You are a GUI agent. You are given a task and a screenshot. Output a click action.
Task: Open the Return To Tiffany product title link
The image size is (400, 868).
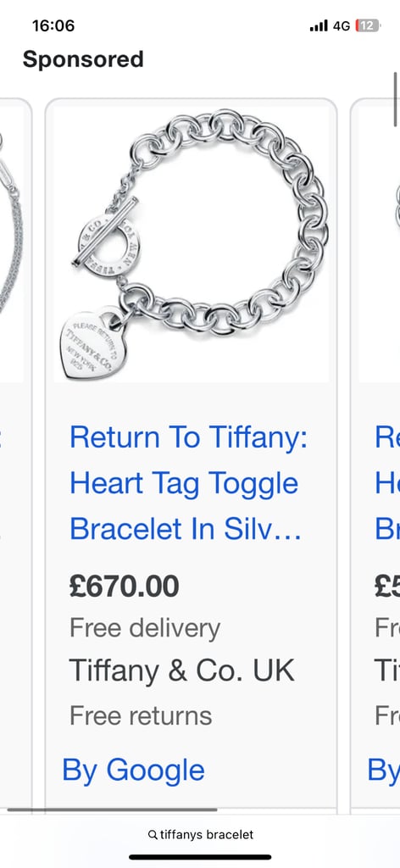coord(188,482)
